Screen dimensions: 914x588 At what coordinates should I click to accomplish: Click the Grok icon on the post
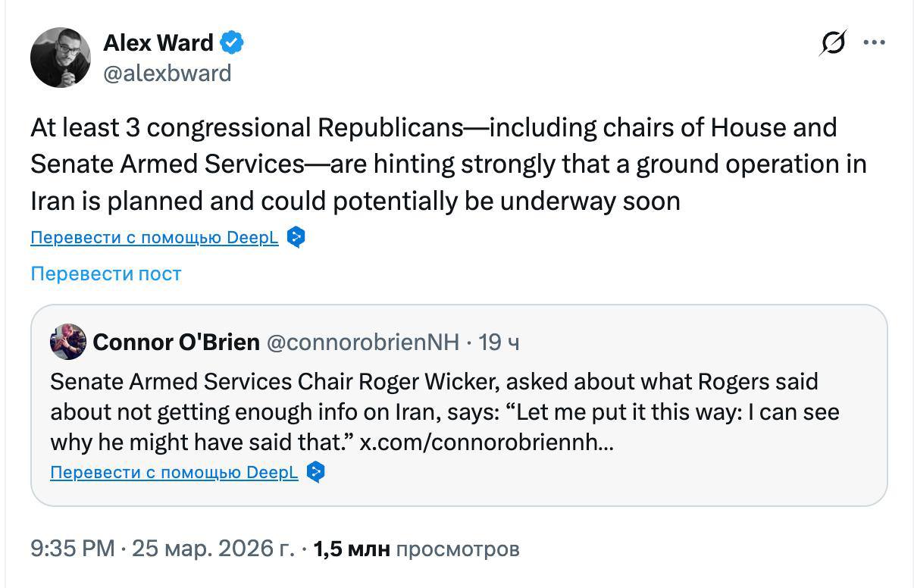(832, 43)
